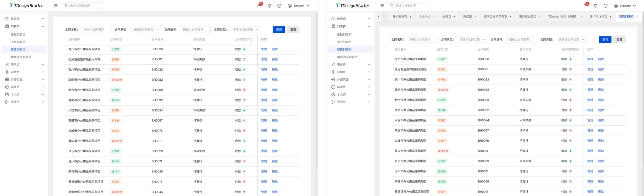The image size is (644, 196).
Task: Click BH0044 cell in tabless window
Action: [157, 192]
